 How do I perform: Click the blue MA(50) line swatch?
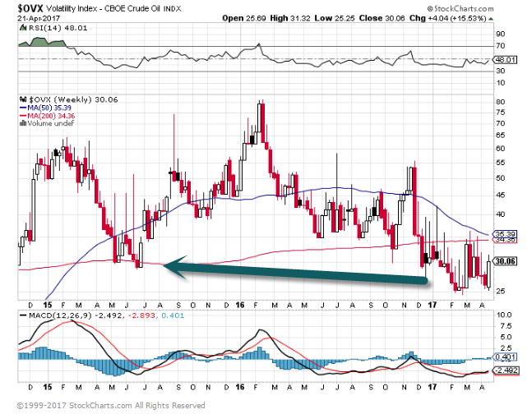coord(23,108)
